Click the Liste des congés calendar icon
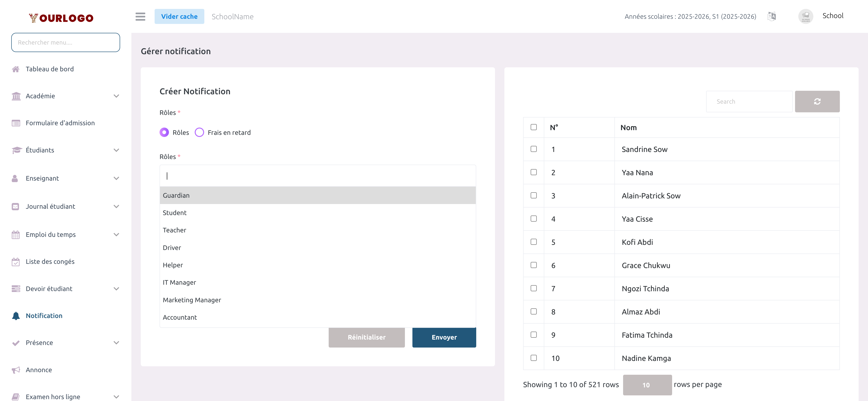 (x=15, y=262)
